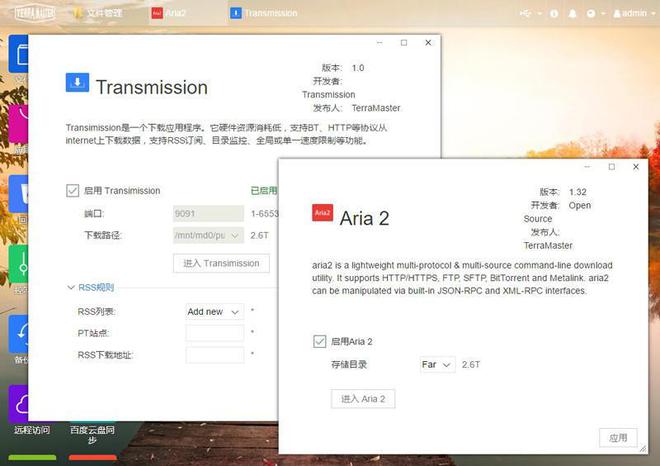
Task: Click the PT站点 input field
Action: (215, 333)
